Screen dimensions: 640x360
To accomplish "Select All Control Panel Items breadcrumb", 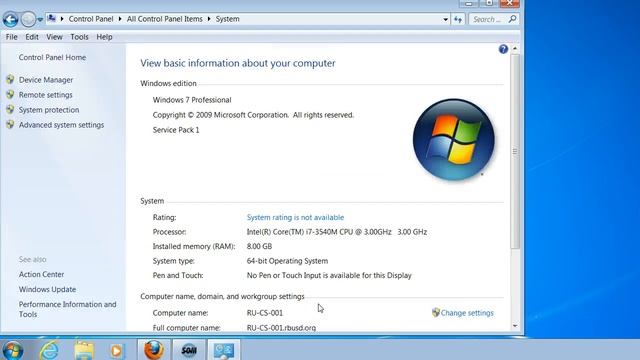I will click(x=164, y=19).
